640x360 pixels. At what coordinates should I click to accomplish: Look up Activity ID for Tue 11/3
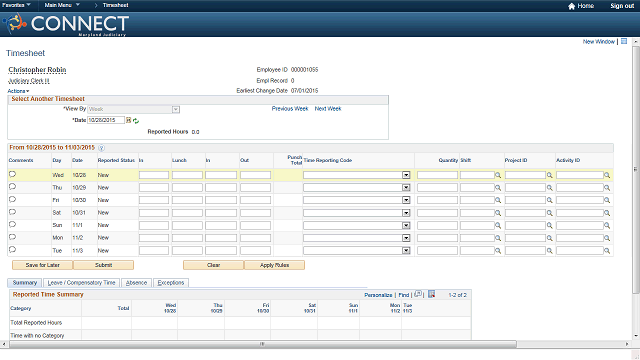coord(607,251)
